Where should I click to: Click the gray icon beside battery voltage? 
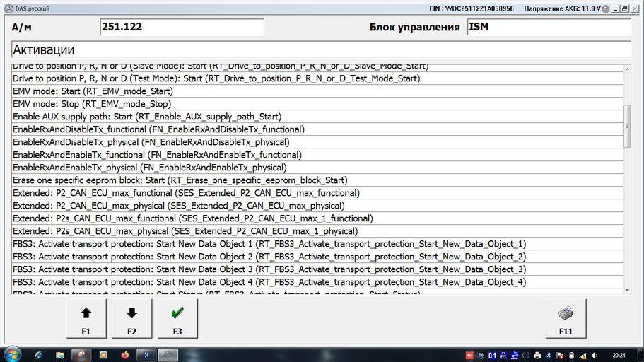(x=606, y=8)
